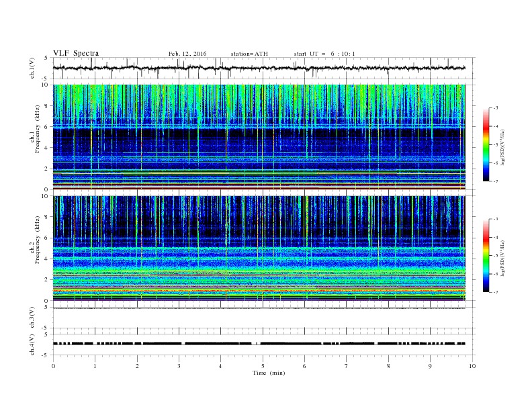Click the ch.4 black signal band

259,344
